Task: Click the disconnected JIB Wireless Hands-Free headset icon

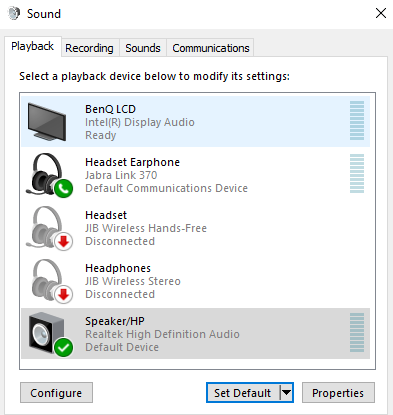Action: coord(49,228)
